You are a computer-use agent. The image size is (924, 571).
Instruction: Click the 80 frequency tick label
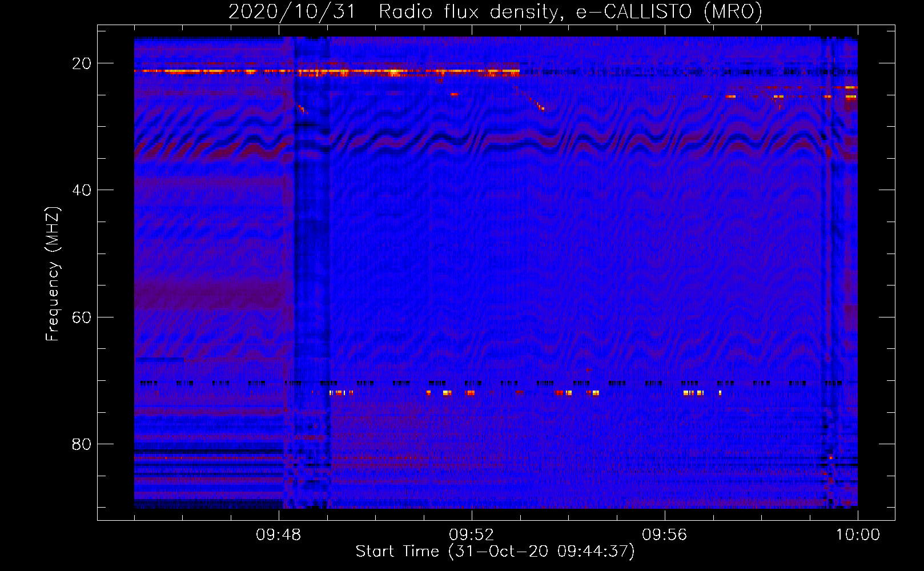click(82, 444)
